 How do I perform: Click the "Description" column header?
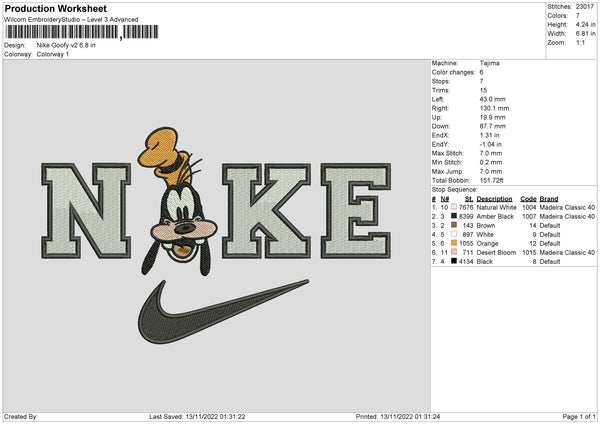point(494,199)
